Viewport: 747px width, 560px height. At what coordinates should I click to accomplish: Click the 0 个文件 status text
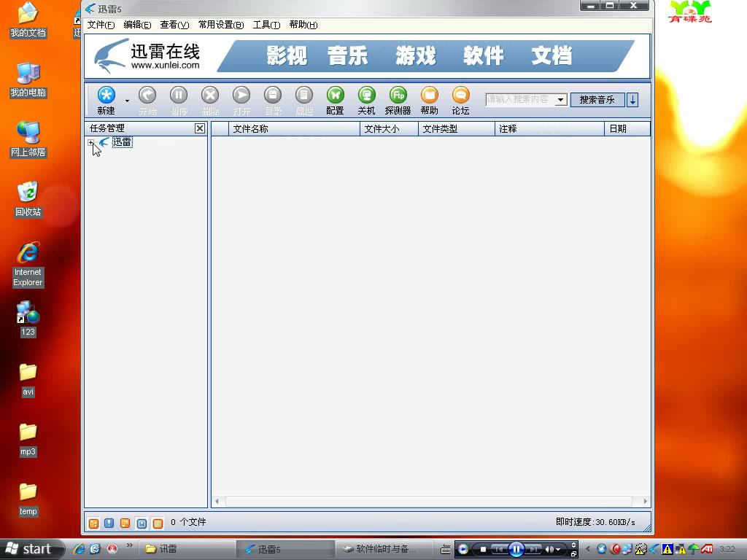pyautogui.click(x=188, y=522)
